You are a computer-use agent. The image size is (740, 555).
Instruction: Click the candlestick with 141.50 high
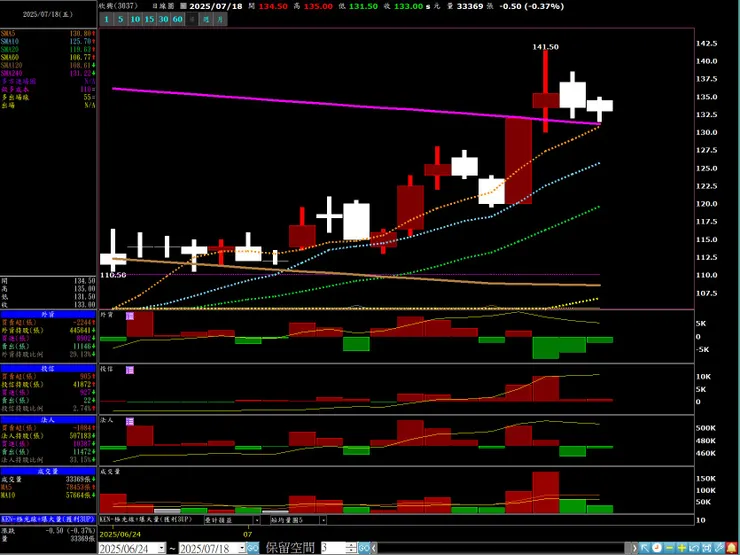546,92
